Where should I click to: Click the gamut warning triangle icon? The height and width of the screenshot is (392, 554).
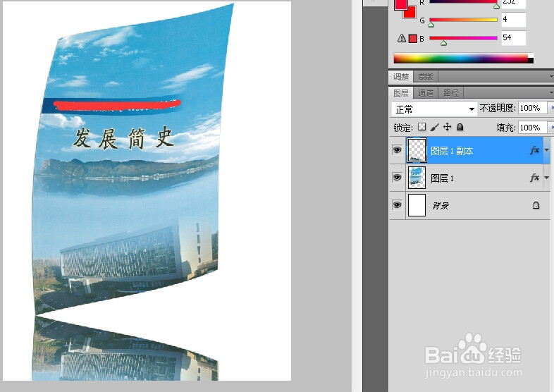[401, 38]
